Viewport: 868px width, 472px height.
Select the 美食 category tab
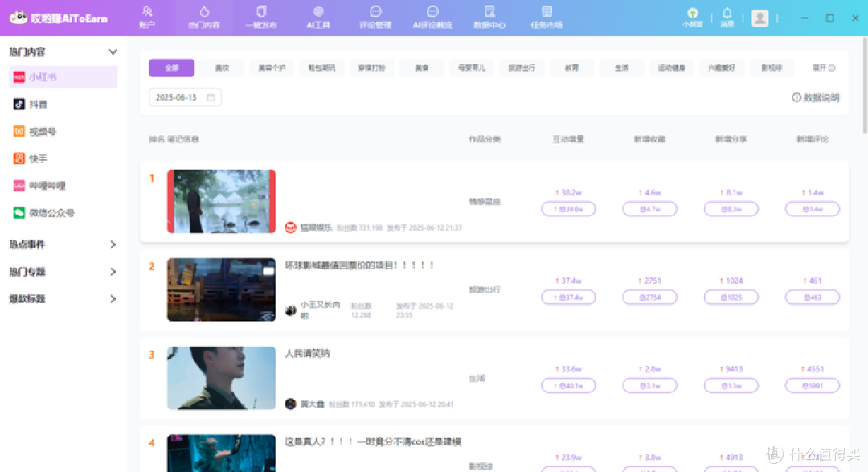[422, 68]
